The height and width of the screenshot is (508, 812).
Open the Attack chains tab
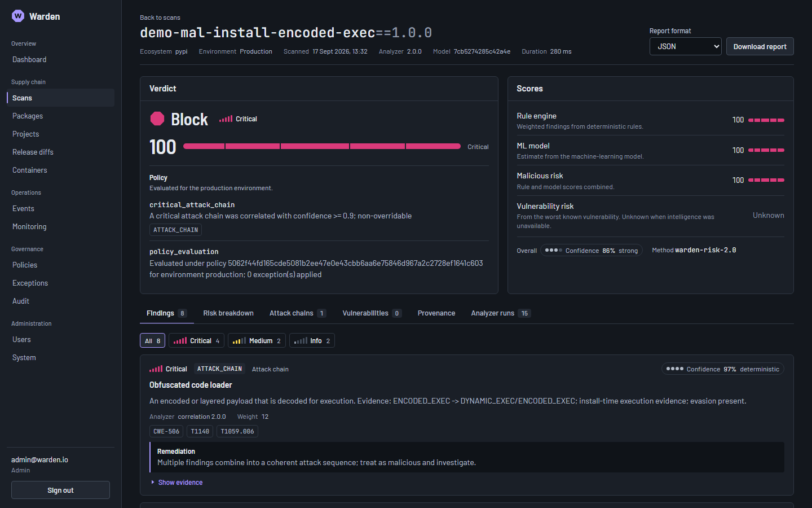point(298,313)
